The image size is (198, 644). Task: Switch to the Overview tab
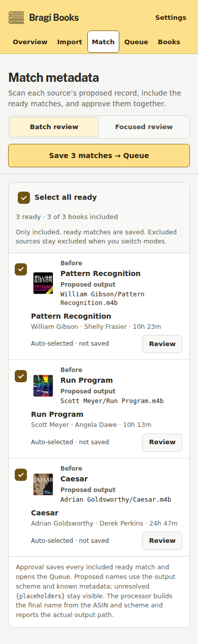pyautogui.click(x=30, y=42)
